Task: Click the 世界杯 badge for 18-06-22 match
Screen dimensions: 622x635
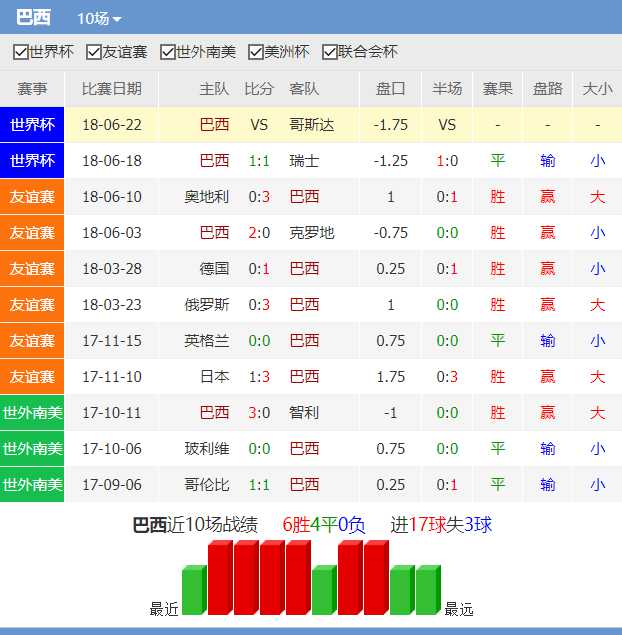Action: tap(32, 125)
